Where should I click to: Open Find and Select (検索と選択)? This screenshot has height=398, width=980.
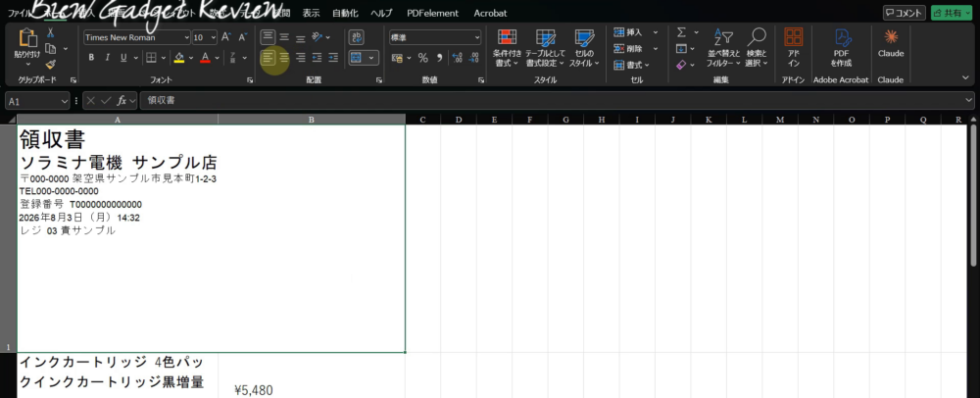pyautogui.click(x=757, y=48)
